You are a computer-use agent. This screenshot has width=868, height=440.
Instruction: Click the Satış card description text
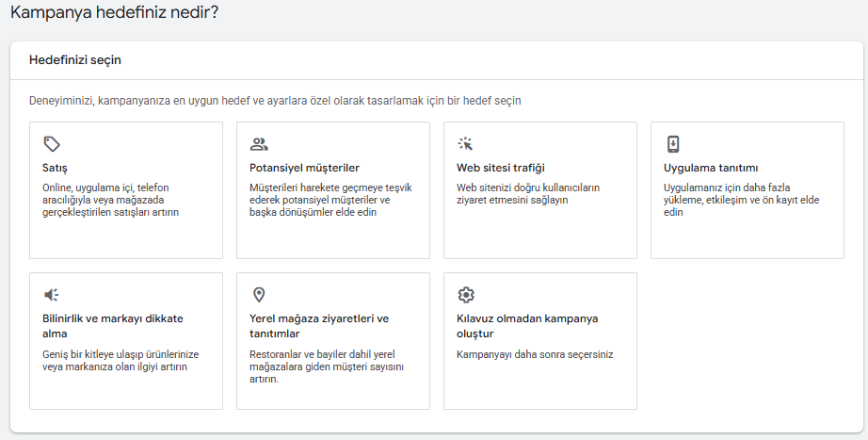pos(111,200)
